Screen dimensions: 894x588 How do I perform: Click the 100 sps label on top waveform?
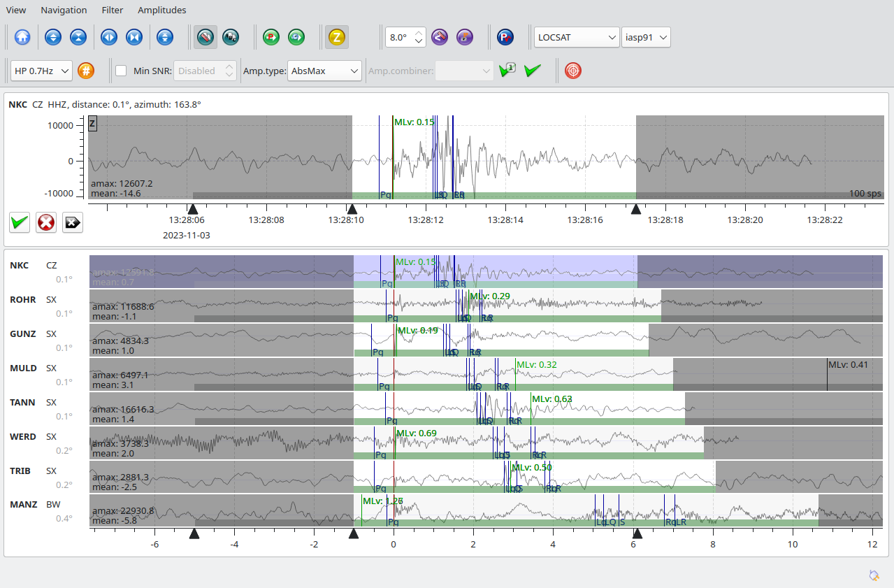click(x=865, y=194)
